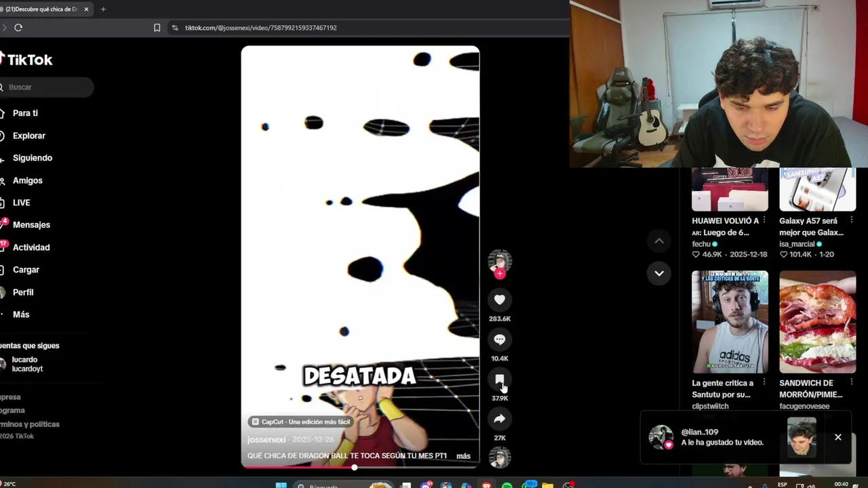The width and height of the screenshot is (868, 488).
Task: Like the video with the heart icon
Action: (500, 300)
